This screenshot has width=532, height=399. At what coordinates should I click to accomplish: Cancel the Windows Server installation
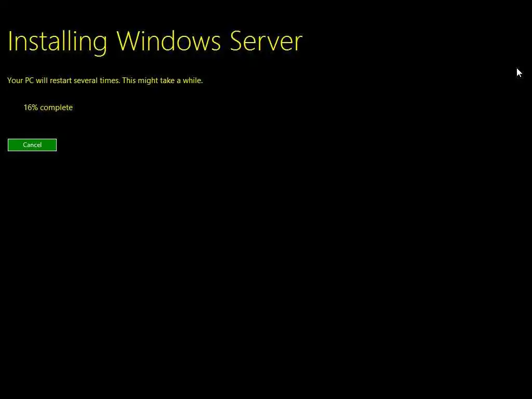click(x=32, y=145)
